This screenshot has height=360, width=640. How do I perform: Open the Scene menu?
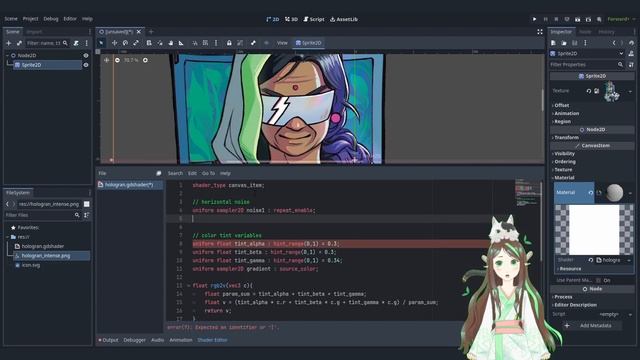pyautogui.click(x=11, y=19)
